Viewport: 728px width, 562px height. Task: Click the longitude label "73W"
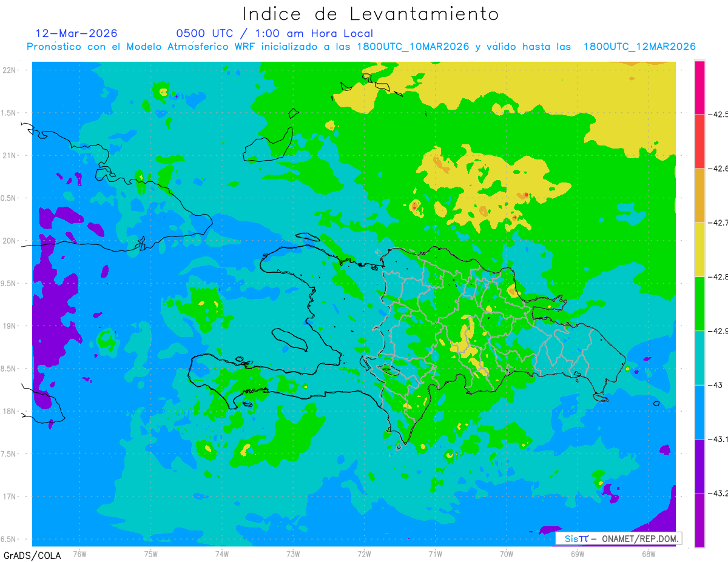point(293,554)
